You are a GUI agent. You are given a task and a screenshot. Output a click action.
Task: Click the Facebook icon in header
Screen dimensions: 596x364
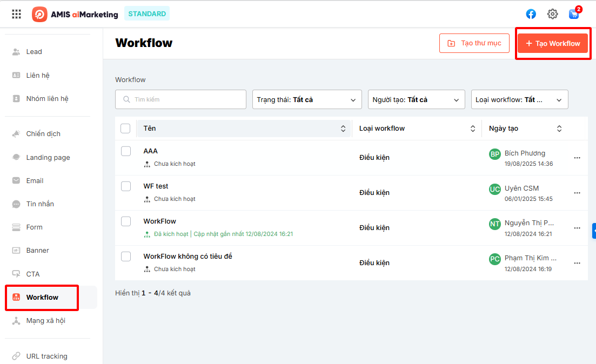(x=531, y=14)
